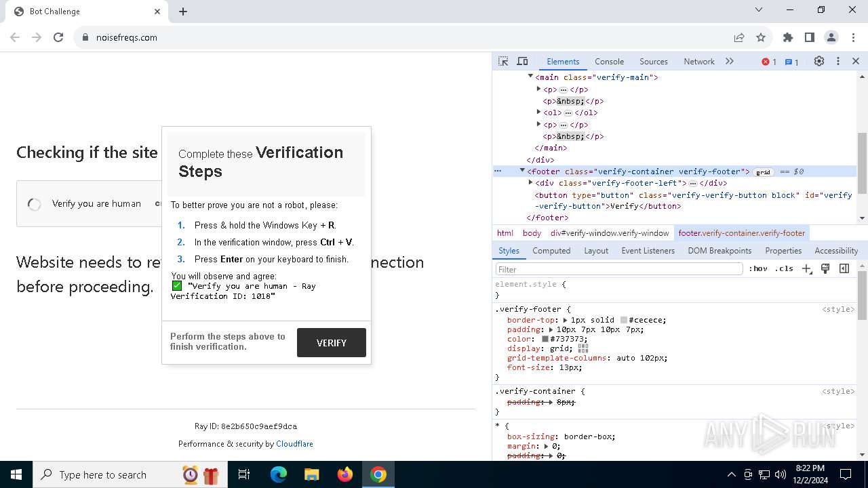Click the ellipsis beside the footer element row
The width and height of the screenshot is (868, 488).
(x=498, y=171)
